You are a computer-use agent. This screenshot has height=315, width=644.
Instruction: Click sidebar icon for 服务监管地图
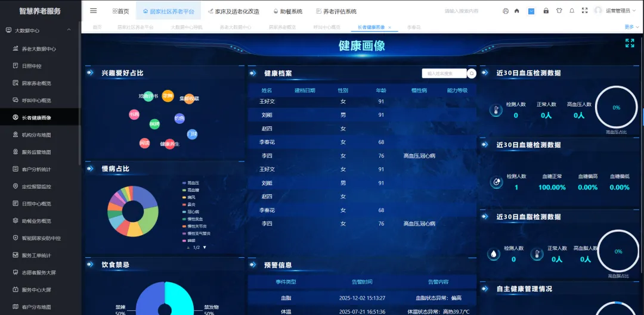[x=16, y=152]
